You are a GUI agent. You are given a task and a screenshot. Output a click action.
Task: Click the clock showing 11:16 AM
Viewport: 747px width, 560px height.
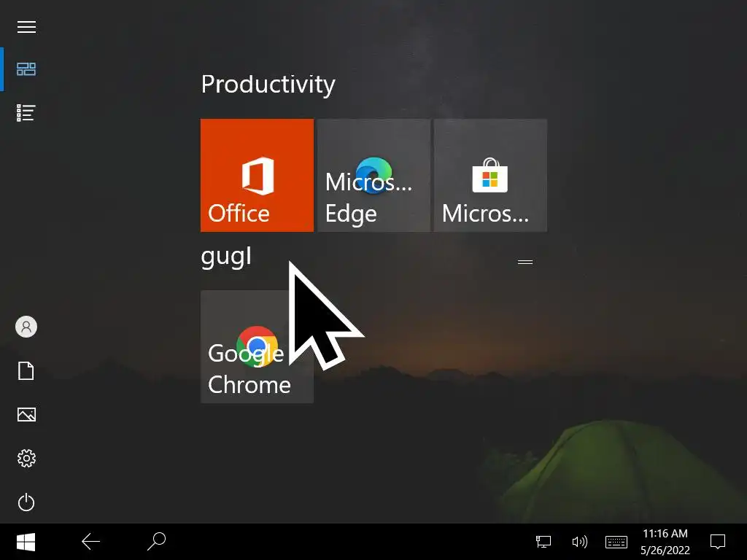click(665, 534)
